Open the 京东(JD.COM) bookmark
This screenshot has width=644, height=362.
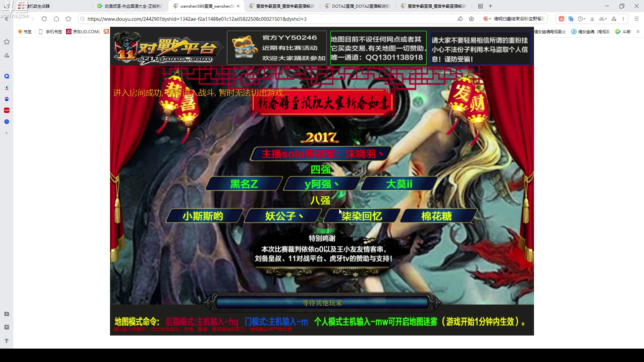tap(83, 32)
